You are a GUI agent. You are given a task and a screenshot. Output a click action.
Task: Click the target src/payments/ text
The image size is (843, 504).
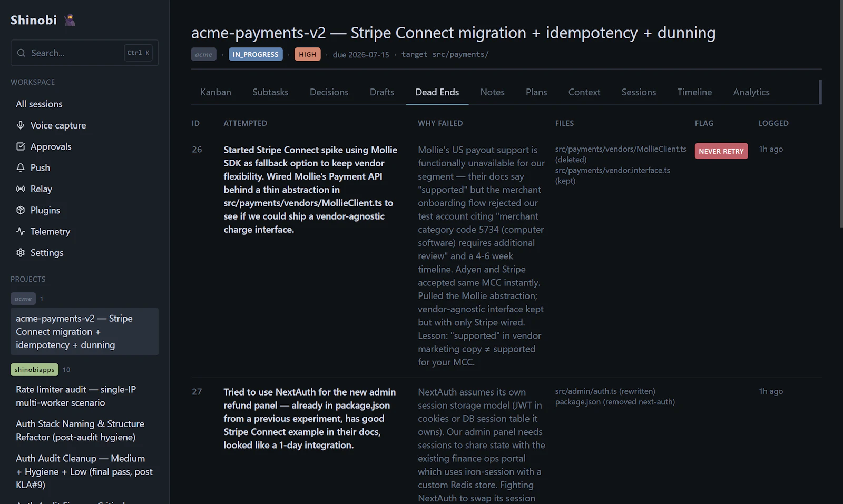tap(445, 54)
